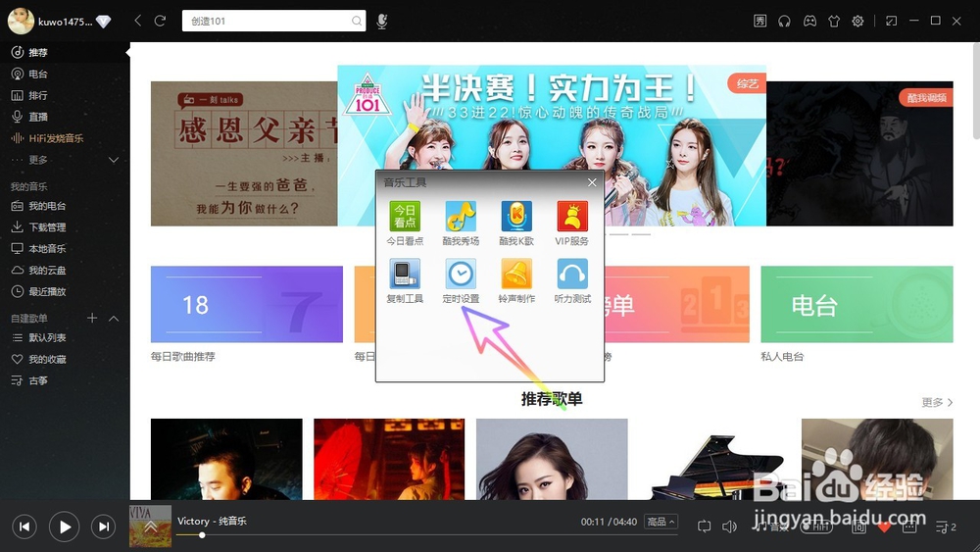Screen dimensions: 980x552
Task: Launch the 酷我K歌 tool
Action: coord(516,223)
